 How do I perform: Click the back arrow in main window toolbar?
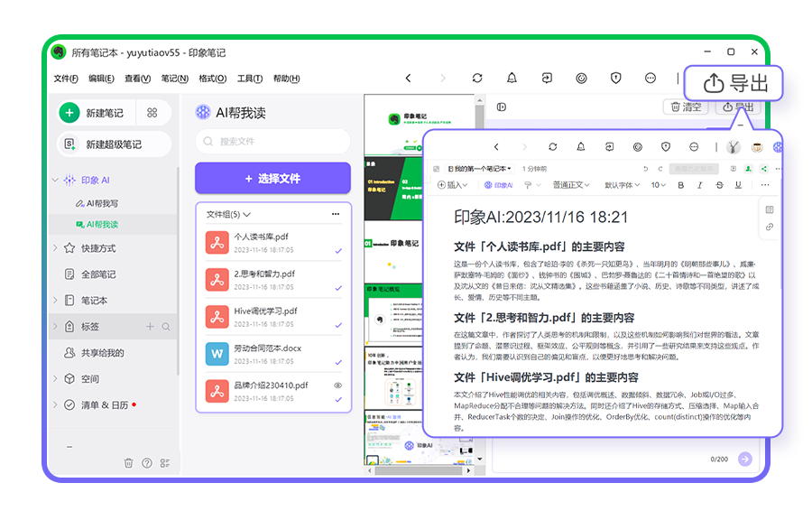tap(408, 78)
